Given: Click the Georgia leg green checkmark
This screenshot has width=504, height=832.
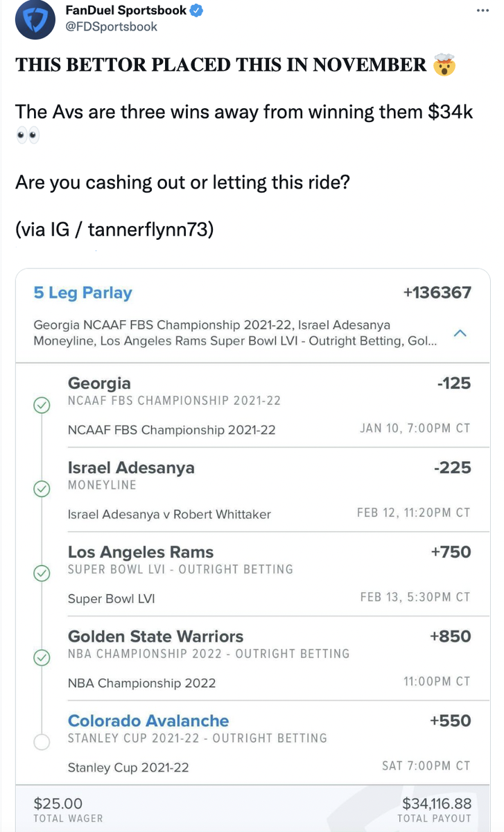Looking at the screenshot, I should click(x=42, y=406).
